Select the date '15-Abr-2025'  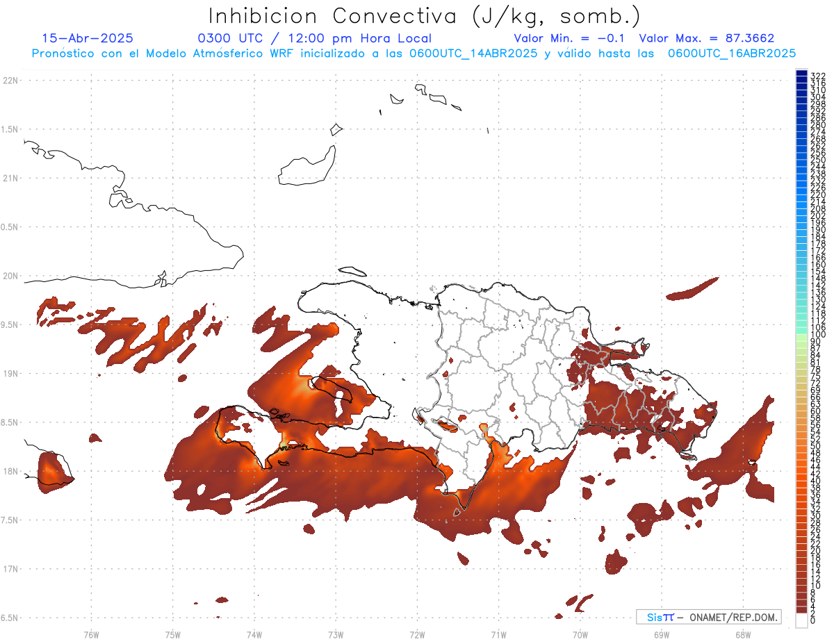point(88,38)
